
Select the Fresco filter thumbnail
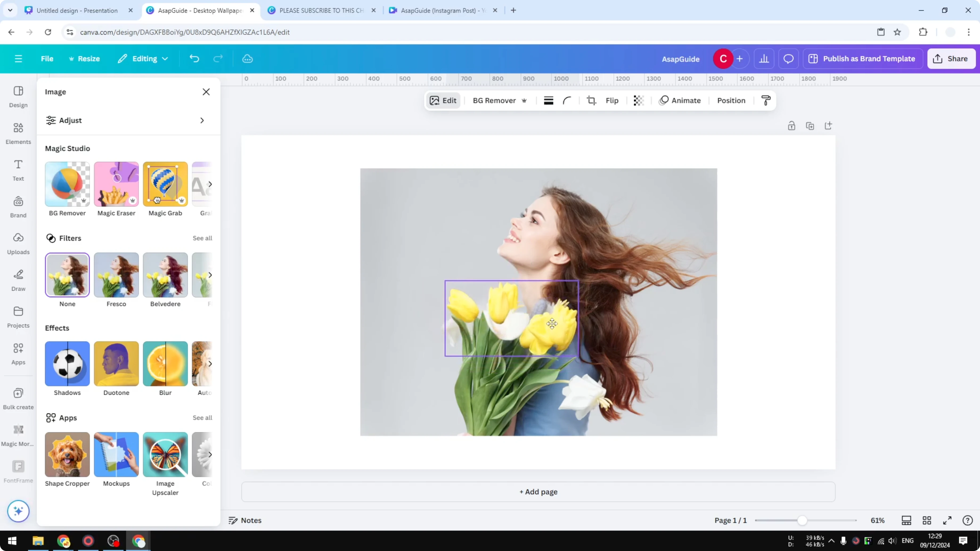(x=116, y=275)
